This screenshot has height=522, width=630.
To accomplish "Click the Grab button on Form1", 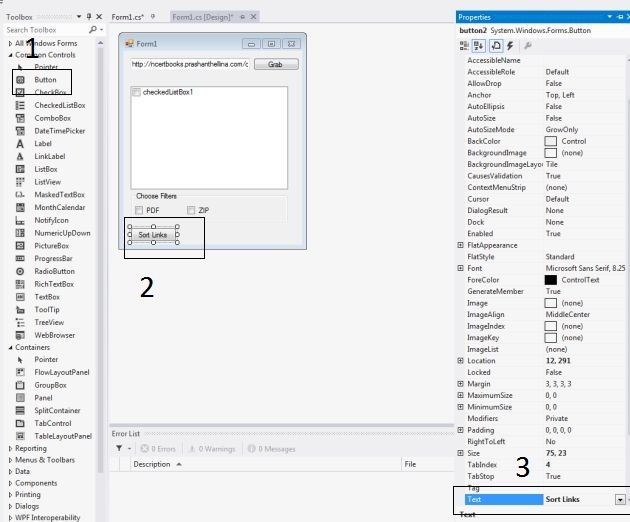I will pyautogui.click(x=276, y=64).
